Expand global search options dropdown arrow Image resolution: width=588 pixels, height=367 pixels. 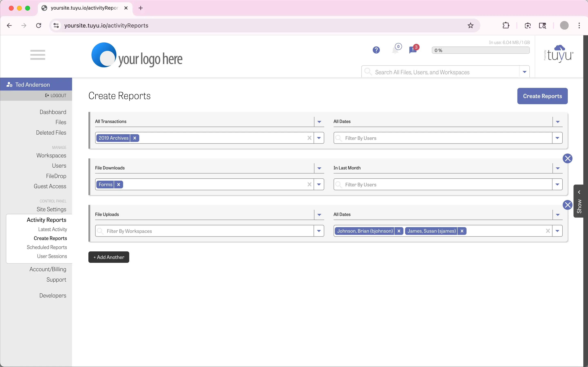pyautogui.click(x=524, y=72)
